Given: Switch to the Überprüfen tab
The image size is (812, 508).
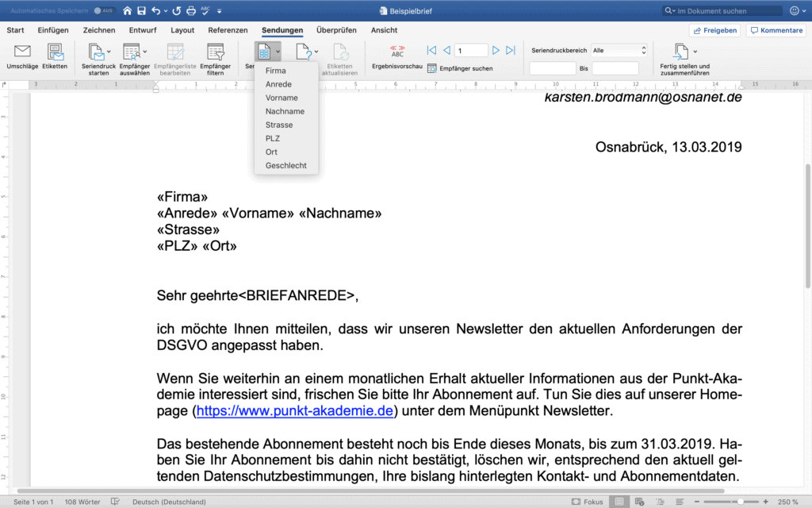Looking at the screenshot, I should (336, 30).
